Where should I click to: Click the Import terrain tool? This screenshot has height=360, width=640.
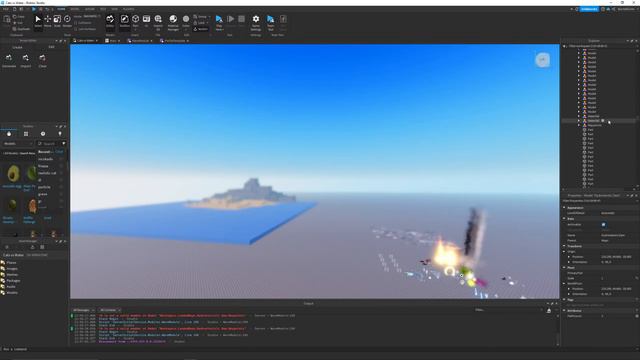click(26, 60)
